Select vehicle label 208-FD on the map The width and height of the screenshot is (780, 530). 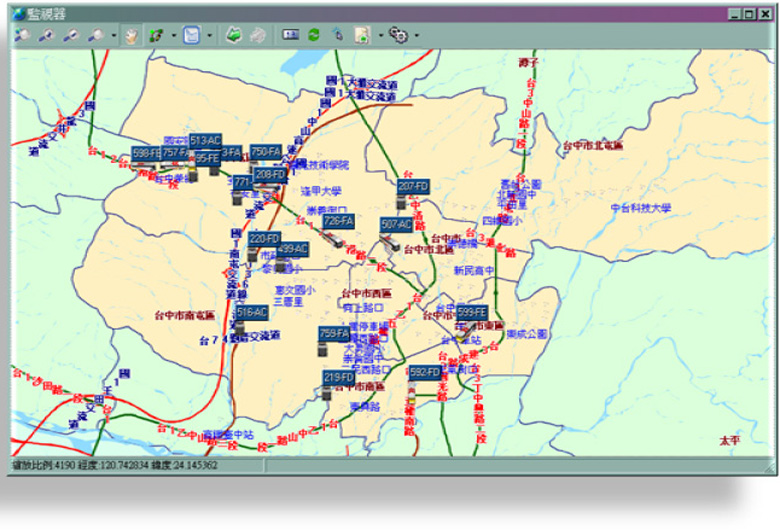(x=270, y=174)
